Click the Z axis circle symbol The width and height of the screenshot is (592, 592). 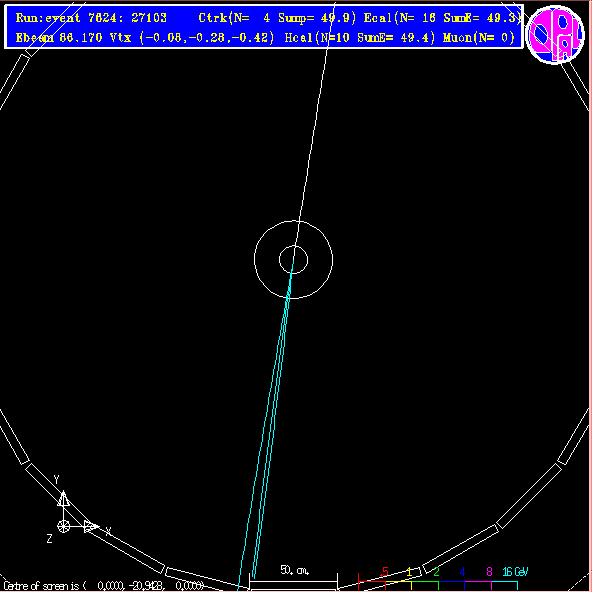tap(63, 526)
